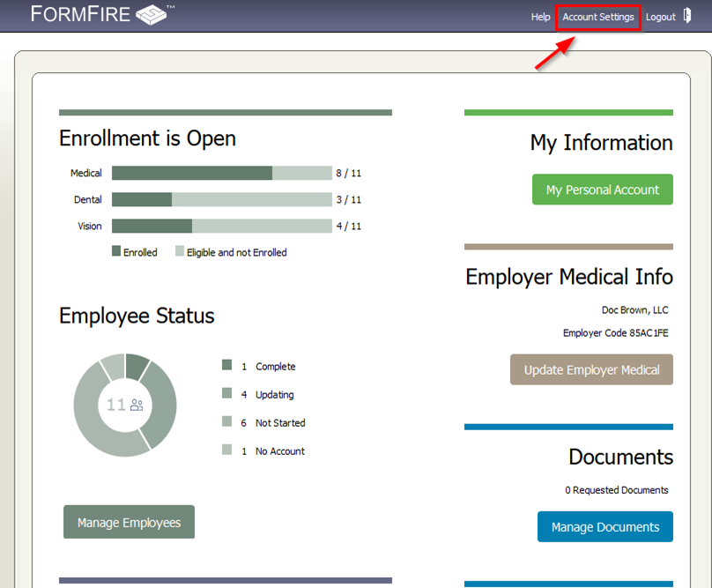Click the Vision enrollment progress bar

point(221,226)
